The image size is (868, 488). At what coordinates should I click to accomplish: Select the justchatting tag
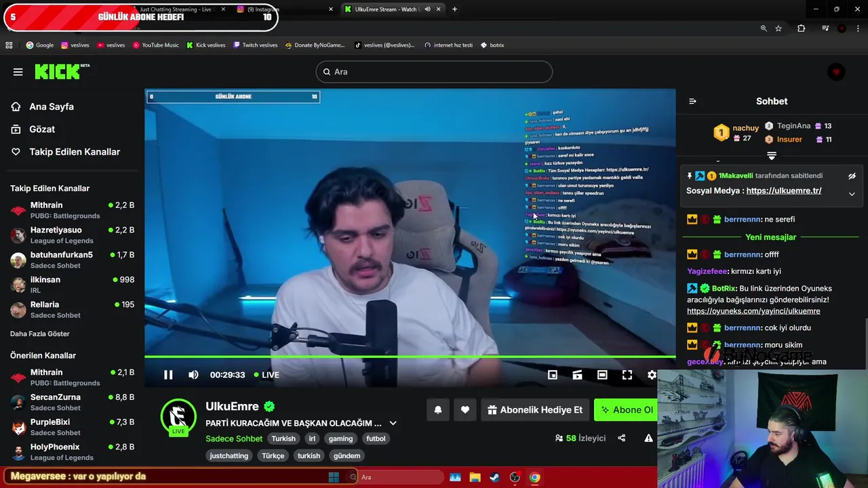click(x=229, y=455)
